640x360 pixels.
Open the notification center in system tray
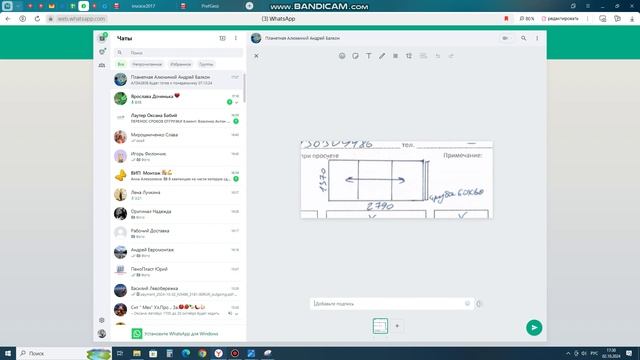[x=629, y=353]
